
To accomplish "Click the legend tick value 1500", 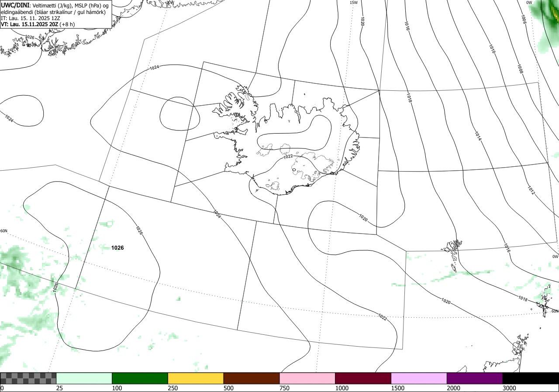I will 398,388.
